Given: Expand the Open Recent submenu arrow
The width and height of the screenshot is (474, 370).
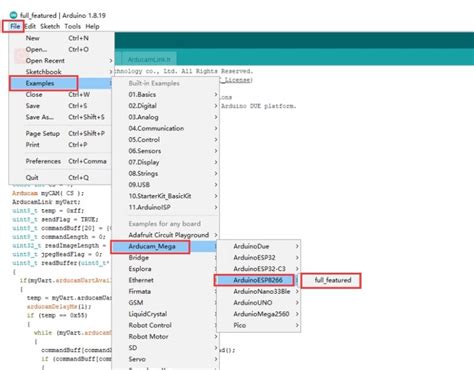Looking at the screenshot, I should (111, 61).
